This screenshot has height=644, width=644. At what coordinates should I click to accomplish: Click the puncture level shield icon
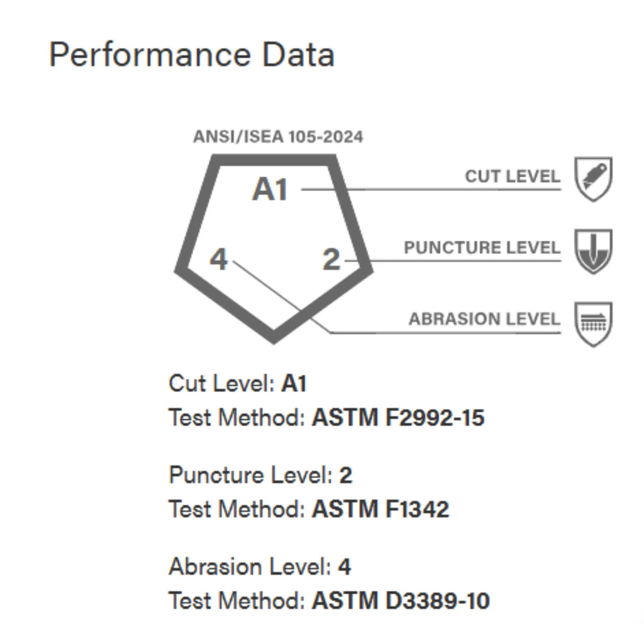(594, 250)
